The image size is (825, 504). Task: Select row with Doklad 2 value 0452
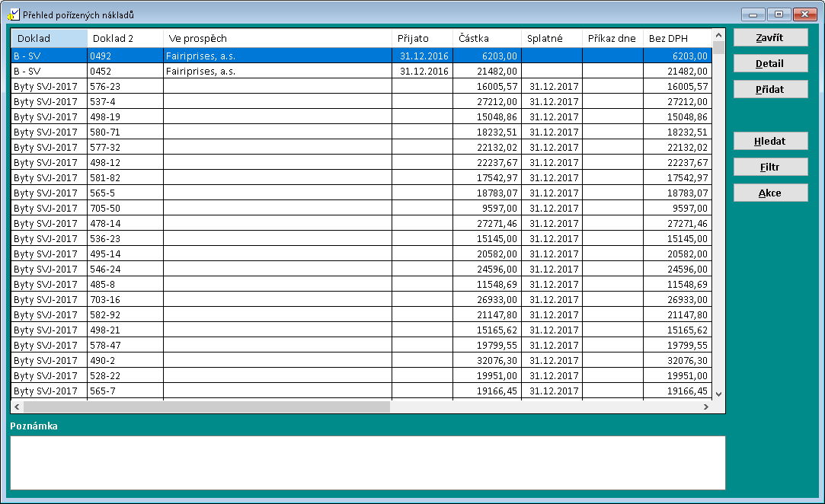(x=125, y=71)
